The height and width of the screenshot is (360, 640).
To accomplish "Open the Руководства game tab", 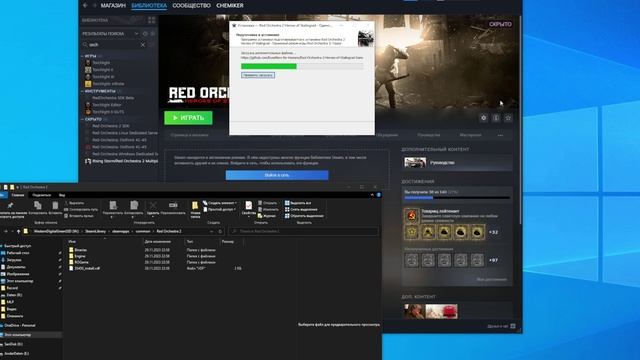I will [x=429, y=135].
